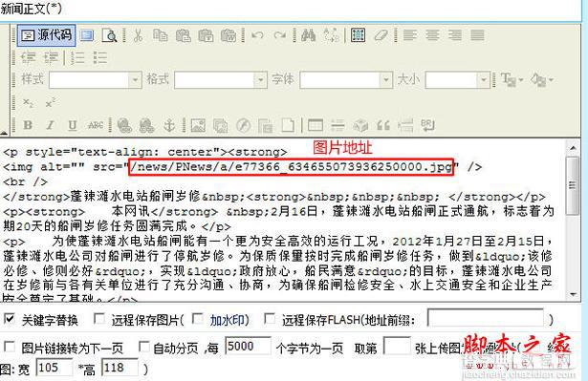Click the Paste from Word icon
This screenshot has width=588, height=381.
click(229, 35)
